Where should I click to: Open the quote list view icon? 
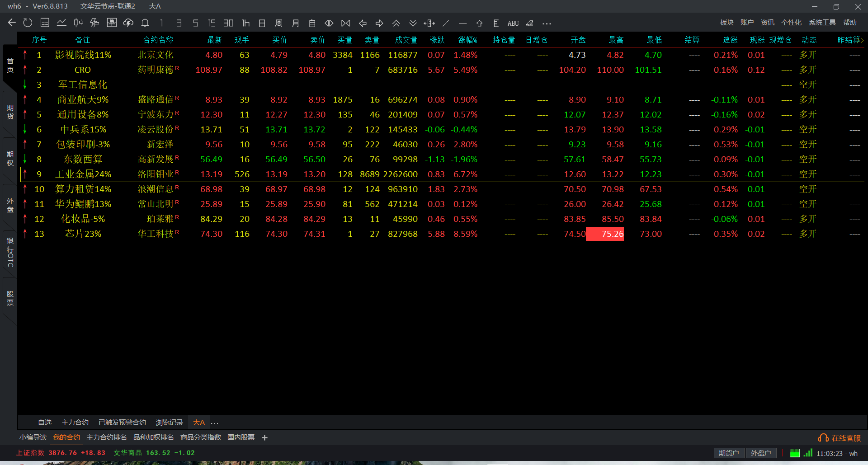pyautogui.click(x=45, y=23)
